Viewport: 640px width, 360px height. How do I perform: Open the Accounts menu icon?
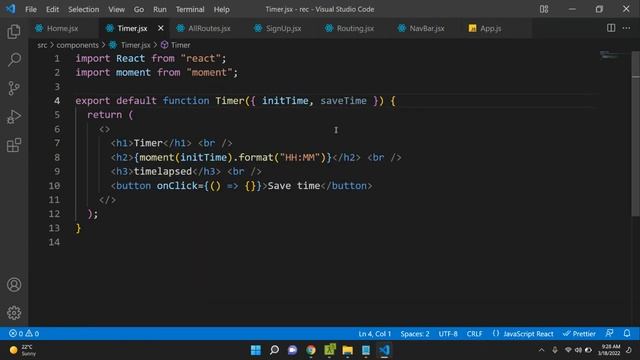[x=14, y=284]
